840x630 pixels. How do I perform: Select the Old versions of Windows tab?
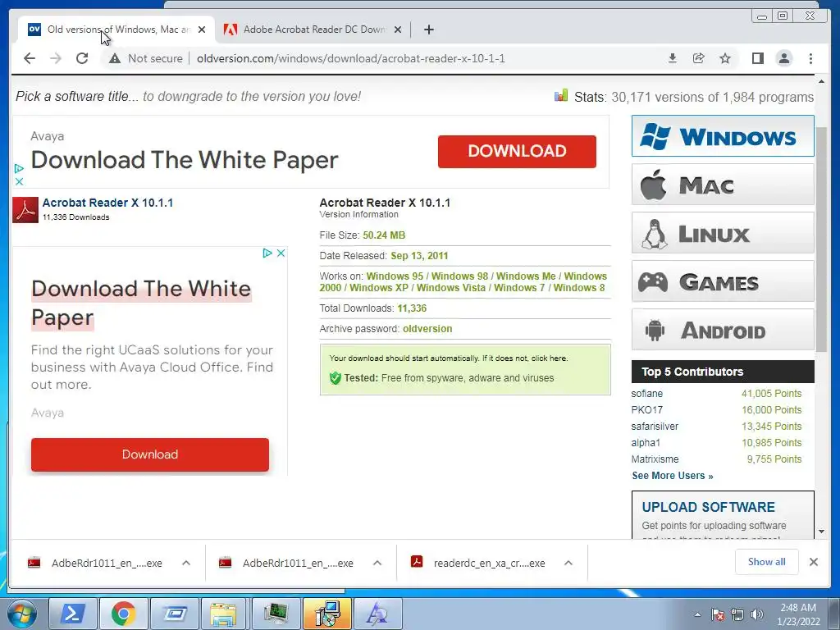coord(116,30)
